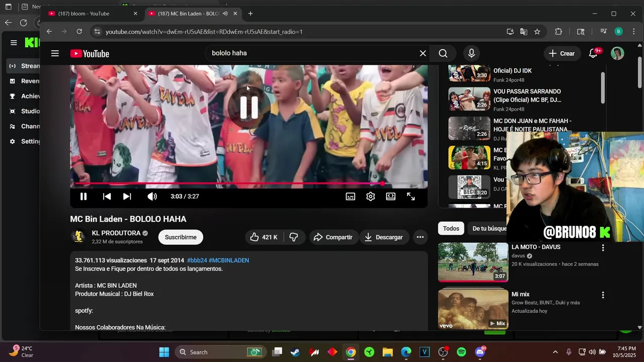
Task: Open options menu for Mi mix
Action: (x=603, y=295)
